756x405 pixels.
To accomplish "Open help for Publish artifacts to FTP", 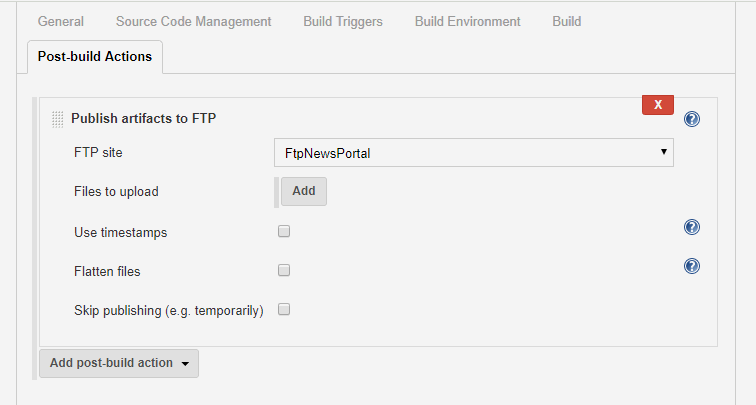I will click(692, 119).
